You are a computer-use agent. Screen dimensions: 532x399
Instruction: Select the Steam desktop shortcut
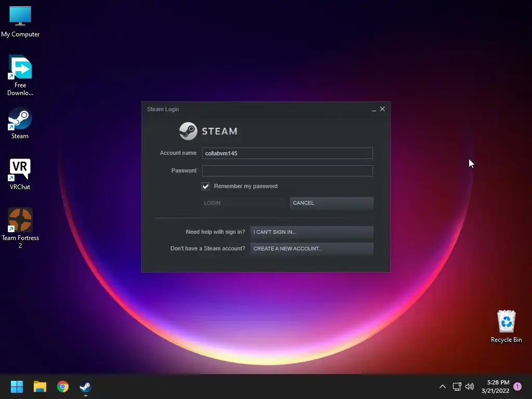[20, 124]
